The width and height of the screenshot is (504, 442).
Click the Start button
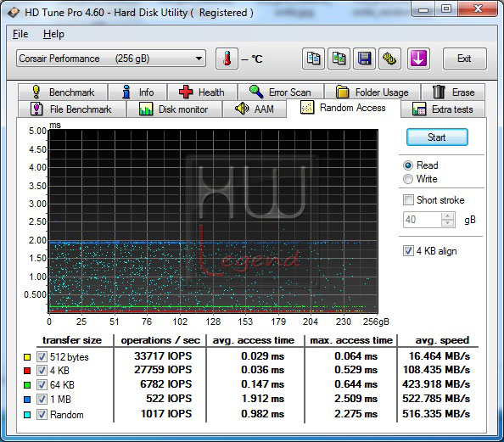[x=437, y=137]
